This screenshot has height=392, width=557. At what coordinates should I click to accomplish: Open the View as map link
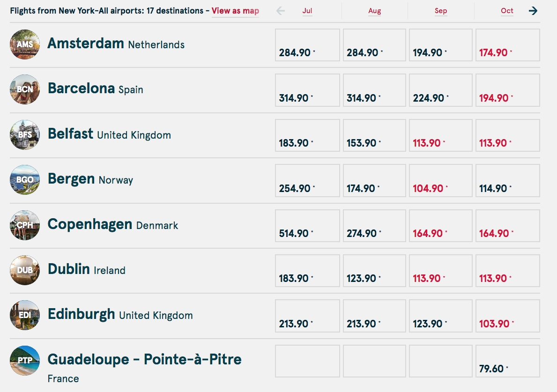[x=235, y=11]
